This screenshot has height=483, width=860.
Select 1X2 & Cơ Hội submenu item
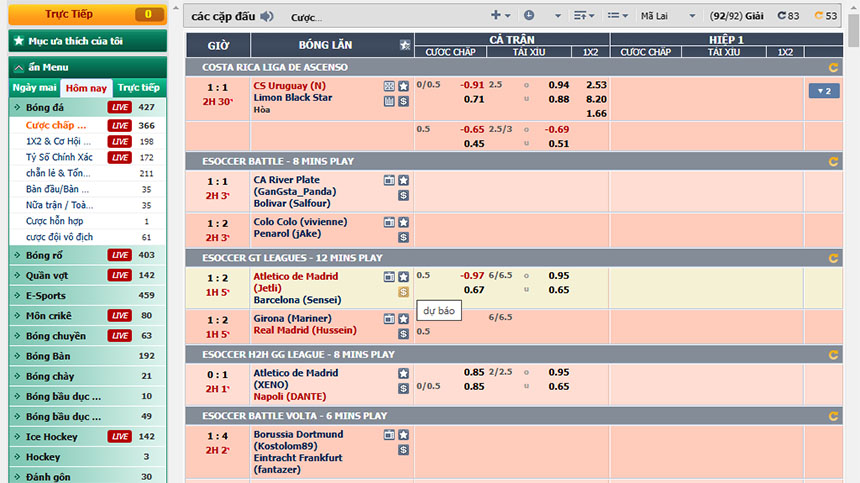[58, 141]
